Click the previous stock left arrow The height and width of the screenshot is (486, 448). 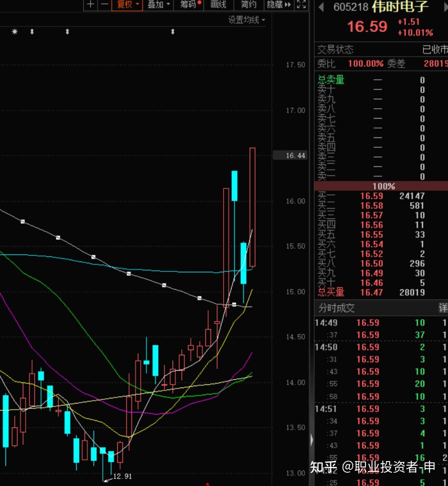coord(321,7)
